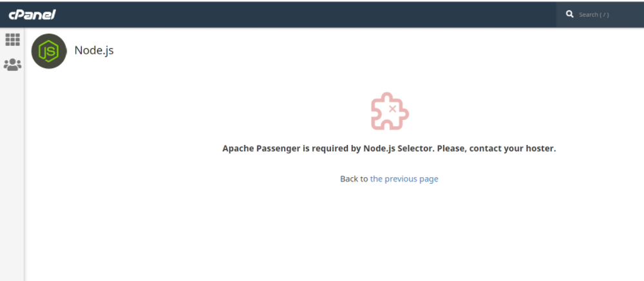Click the "Back to" text

[x=354, y=179]
